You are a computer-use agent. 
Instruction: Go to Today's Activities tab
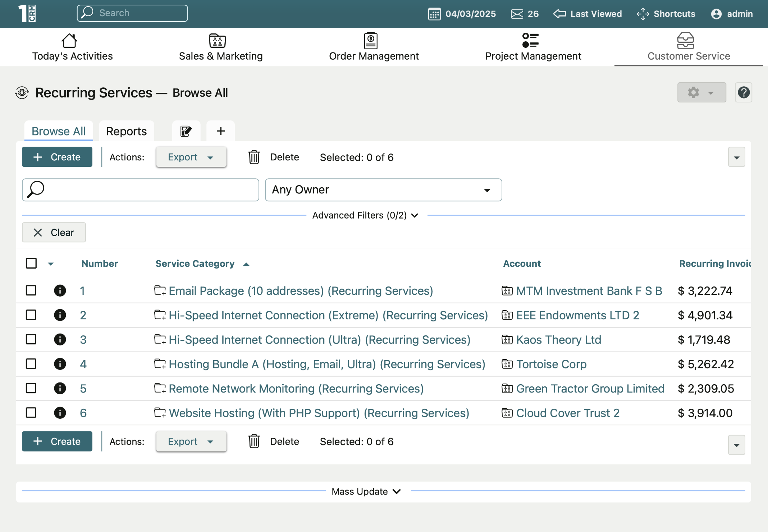(x=72, y=47)
